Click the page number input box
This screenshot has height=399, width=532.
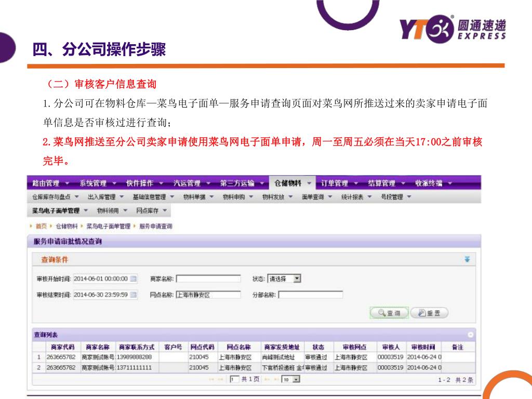tap(234, 379)
